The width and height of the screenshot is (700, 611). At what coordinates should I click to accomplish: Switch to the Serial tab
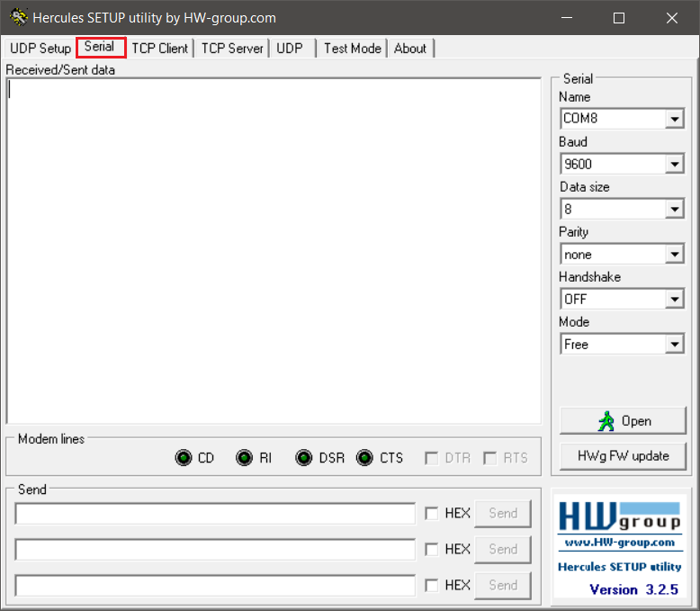click(100, 47)
